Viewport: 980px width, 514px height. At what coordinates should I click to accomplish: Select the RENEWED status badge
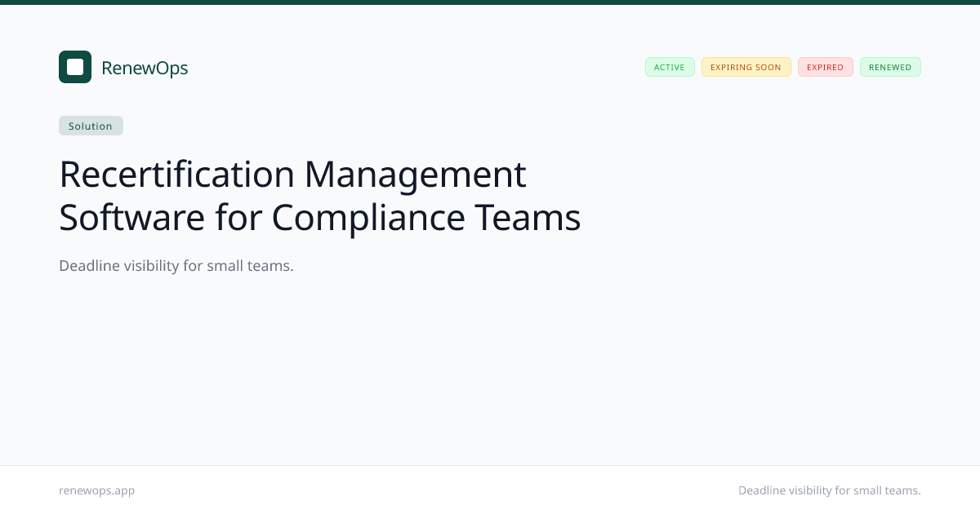[890, 67]
